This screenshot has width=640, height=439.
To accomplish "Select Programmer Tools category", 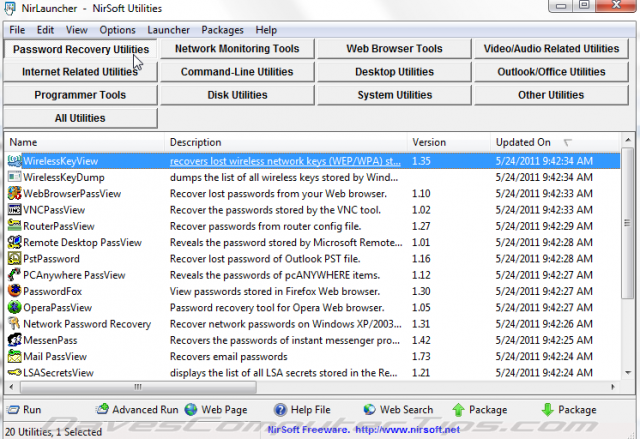I will [80, 95].
